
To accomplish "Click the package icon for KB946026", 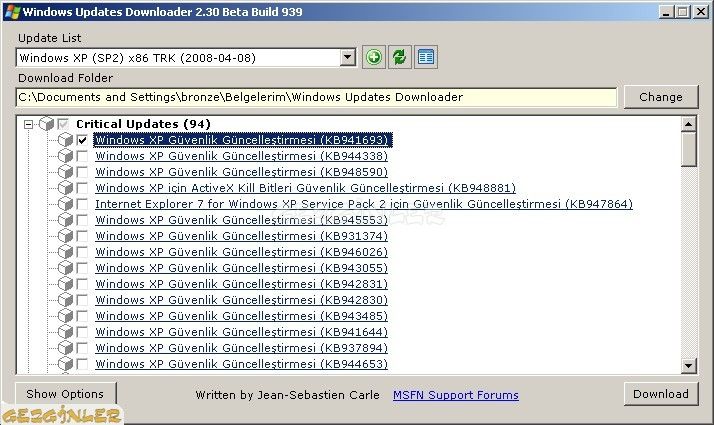I will 66,251.
